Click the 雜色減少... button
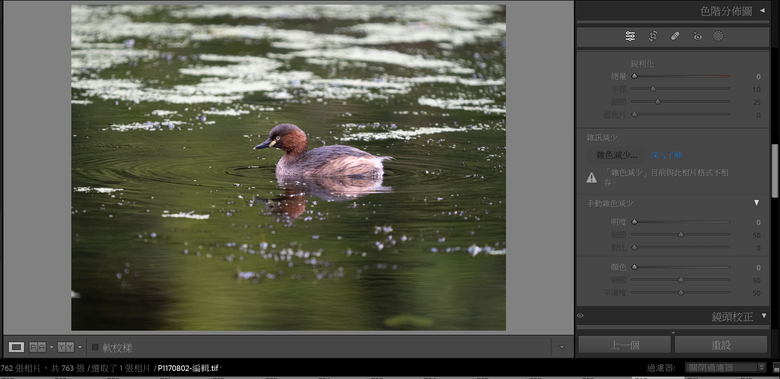This screenshot has height=379, width=780. click(617, 155)
